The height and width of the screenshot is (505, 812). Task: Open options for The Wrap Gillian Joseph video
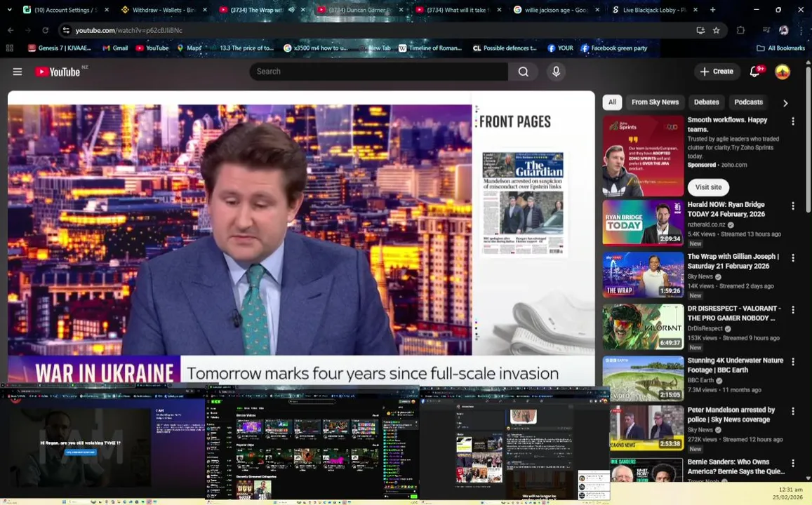(x=793, y=257)
